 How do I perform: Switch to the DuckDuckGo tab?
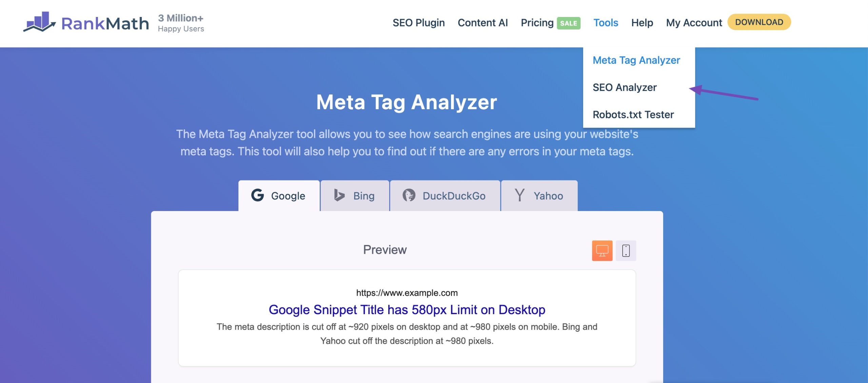pos(445,196)
